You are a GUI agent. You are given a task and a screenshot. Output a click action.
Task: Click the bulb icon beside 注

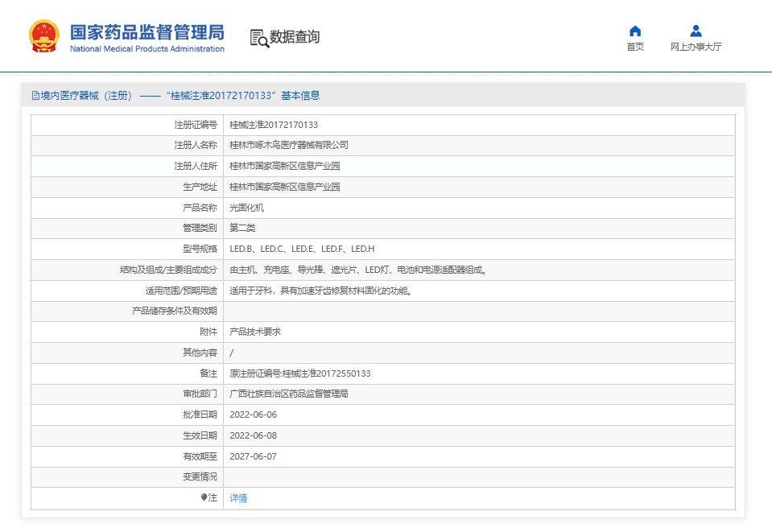pos(204,497)
